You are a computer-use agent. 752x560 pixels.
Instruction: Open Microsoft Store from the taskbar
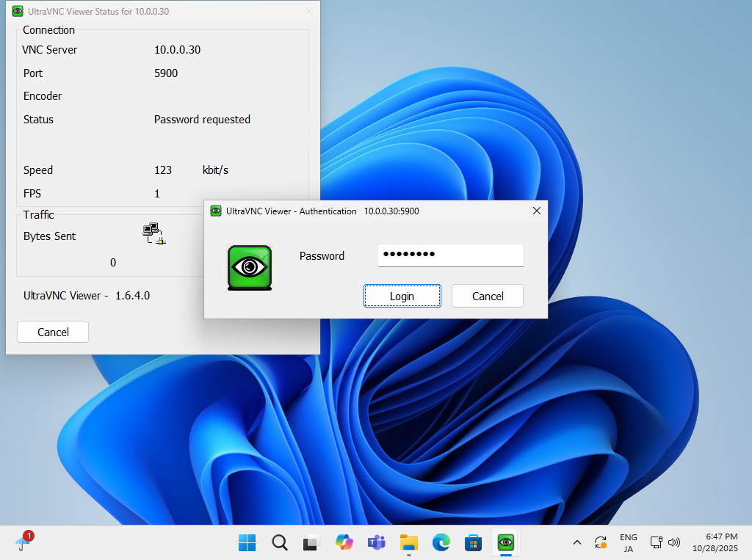tap(473, 542)
